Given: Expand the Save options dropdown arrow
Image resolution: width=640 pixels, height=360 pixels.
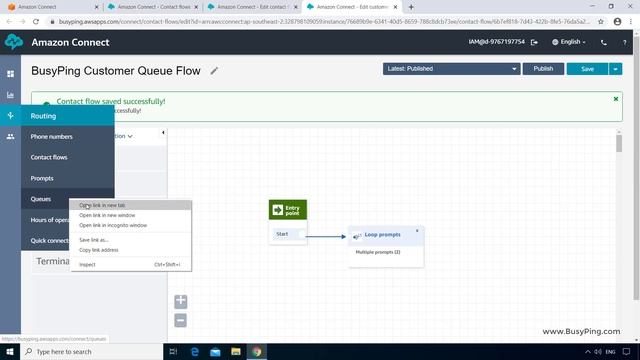Looking at the screenshot, I should click(616, 69).
